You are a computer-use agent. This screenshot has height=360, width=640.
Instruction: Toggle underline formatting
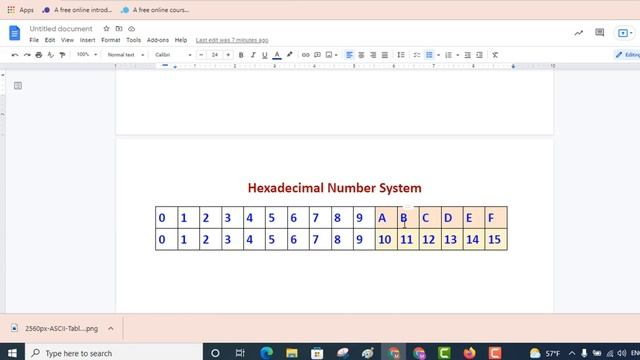(x=264, y=55)
